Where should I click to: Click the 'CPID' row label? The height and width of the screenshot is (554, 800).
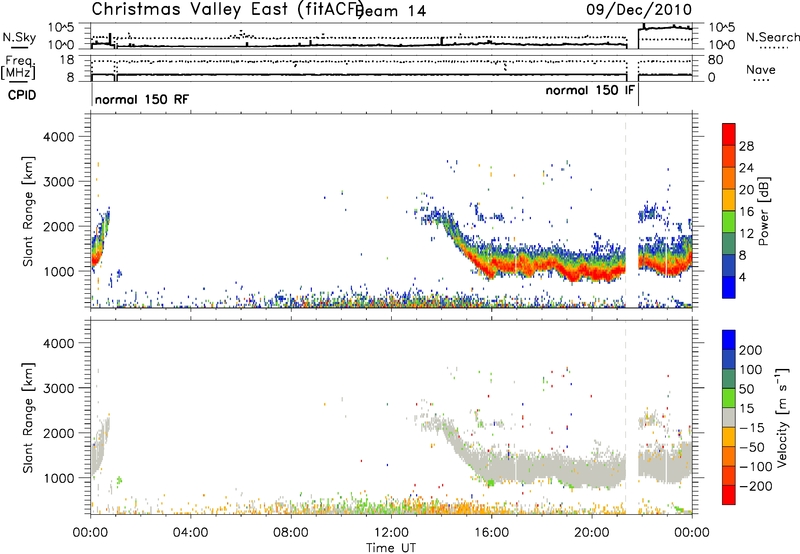(22, 95)
